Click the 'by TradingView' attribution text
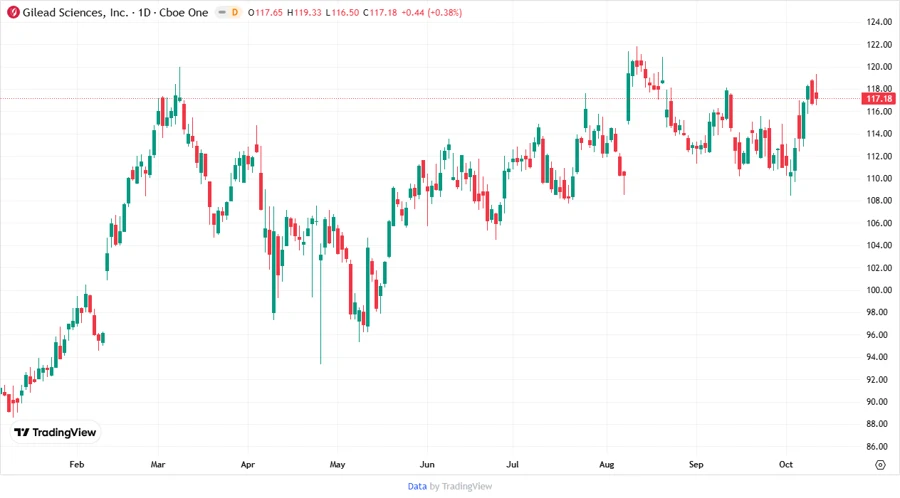Viewport: 900px width, 498px height. click(x=461, y=486)
